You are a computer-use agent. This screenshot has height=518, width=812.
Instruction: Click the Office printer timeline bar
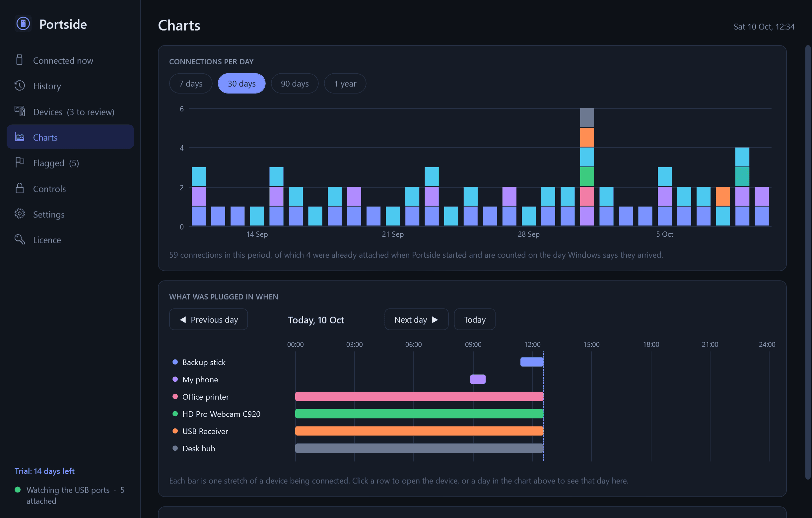tap(419, 396)
